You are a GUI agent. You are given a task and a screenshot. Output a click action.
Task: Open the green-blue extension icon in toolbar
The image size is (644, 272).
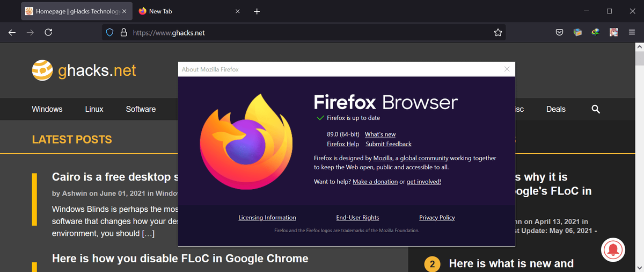595,33
